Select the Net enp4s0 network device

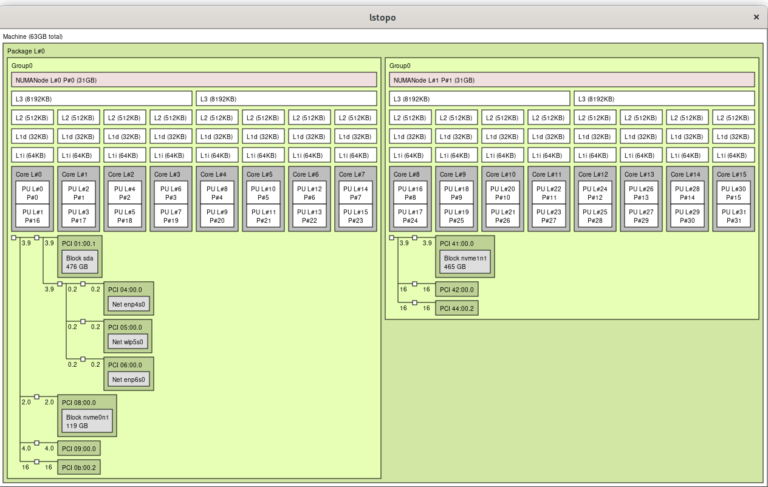point(127,304)
